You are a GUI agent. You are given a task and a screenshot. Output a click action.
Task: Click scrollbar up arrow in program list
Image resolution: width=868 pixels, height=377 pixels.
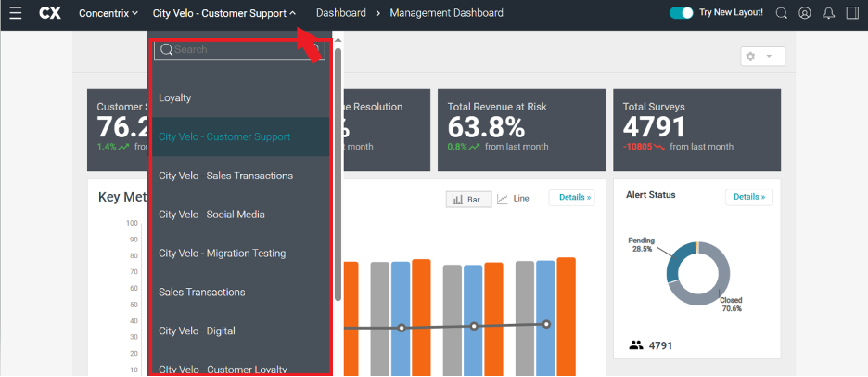pos(338,40)
